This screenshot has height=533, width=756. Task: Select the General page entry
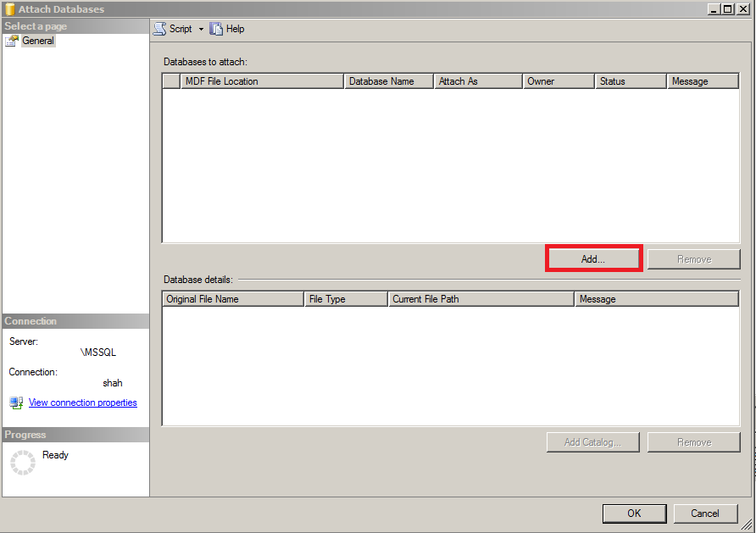38,40
